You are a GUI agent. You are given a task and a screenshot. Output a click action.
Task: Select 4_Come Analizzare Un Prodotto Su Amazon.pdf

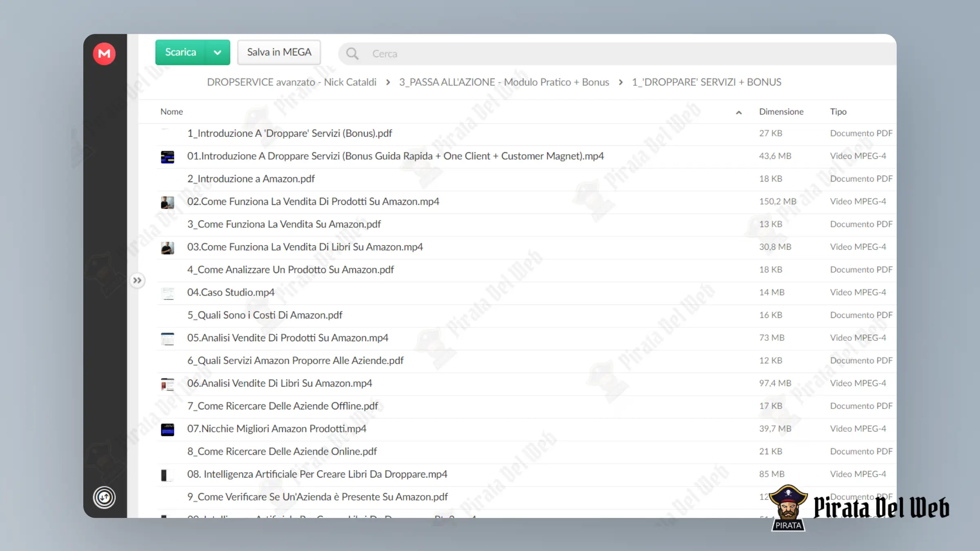click(x=290, y=270)
